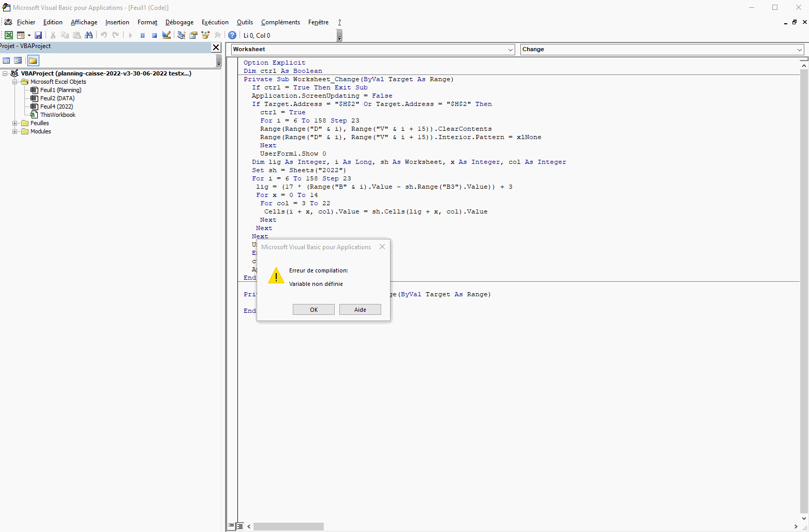The height and width of the screenshot is (532, 809).
Task: Open the Insertion menu
Action: click(117, 22)
